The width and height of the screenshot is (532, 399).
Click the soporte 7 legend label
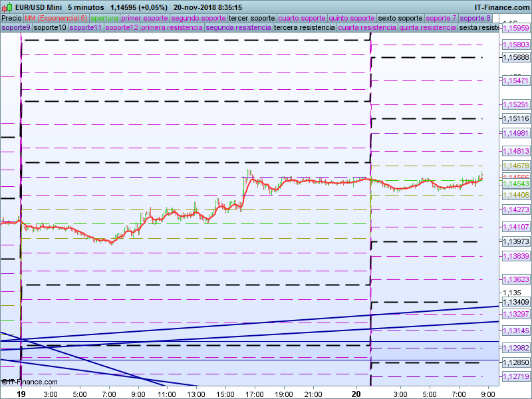pyautogui.click(x=442, y=18)
